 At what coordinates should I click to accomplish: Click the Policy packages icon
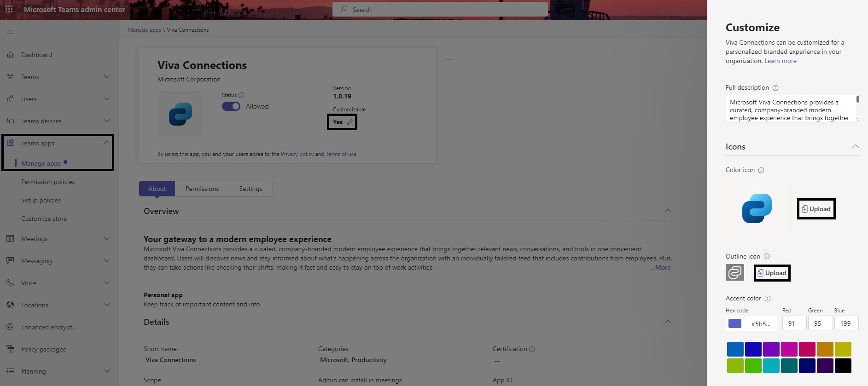click(10, 349)
